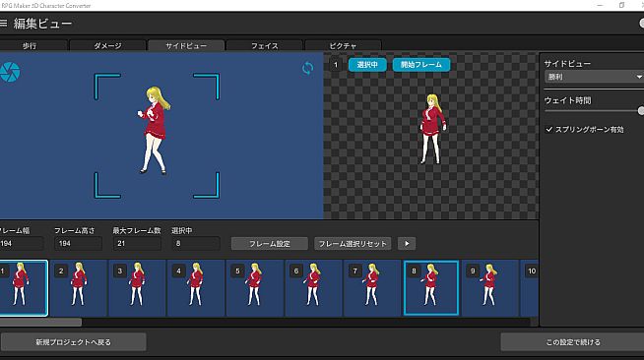644x360 pixels.
Task: Toggle the スプリングボーン有効 checkbox
Action: [x=549, y=129]
